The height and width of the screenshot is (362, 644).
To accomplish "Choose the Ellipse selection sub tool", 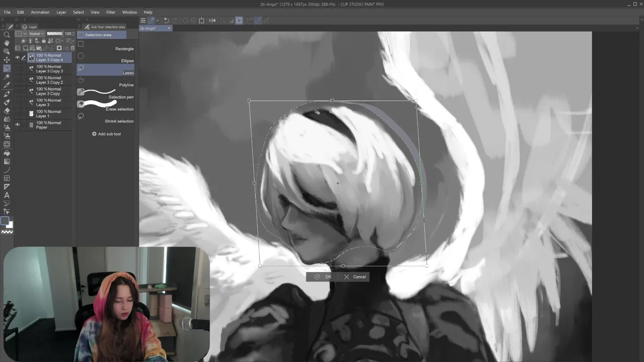I will [x=106, y=58].
